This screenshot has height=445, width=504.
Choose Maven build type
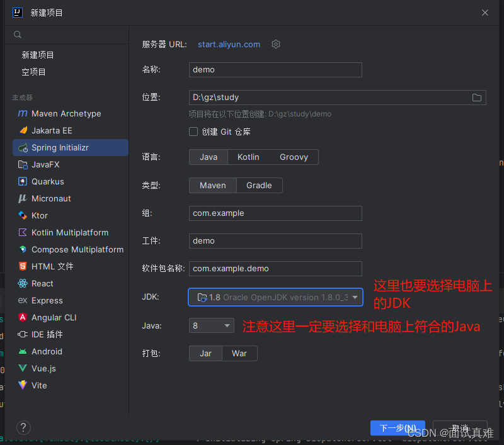[x=213, y=185]
